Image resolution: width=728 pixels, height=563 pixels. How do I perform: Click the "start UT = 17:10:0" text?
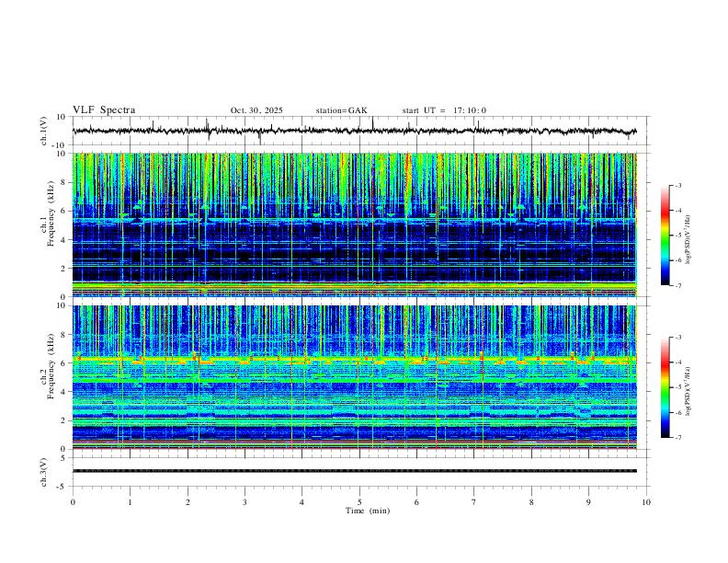444,110
